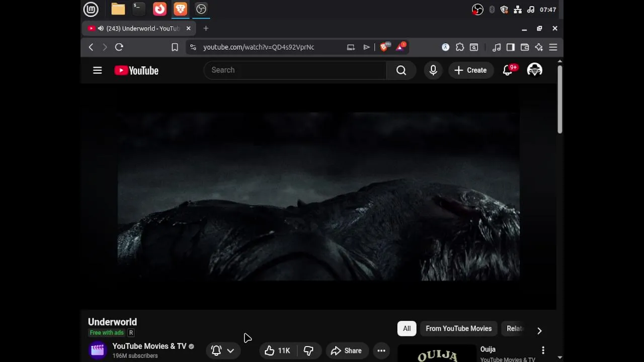This screenshot has height=362, width=644.
Task: Bookmark this page
Action: 175,47
